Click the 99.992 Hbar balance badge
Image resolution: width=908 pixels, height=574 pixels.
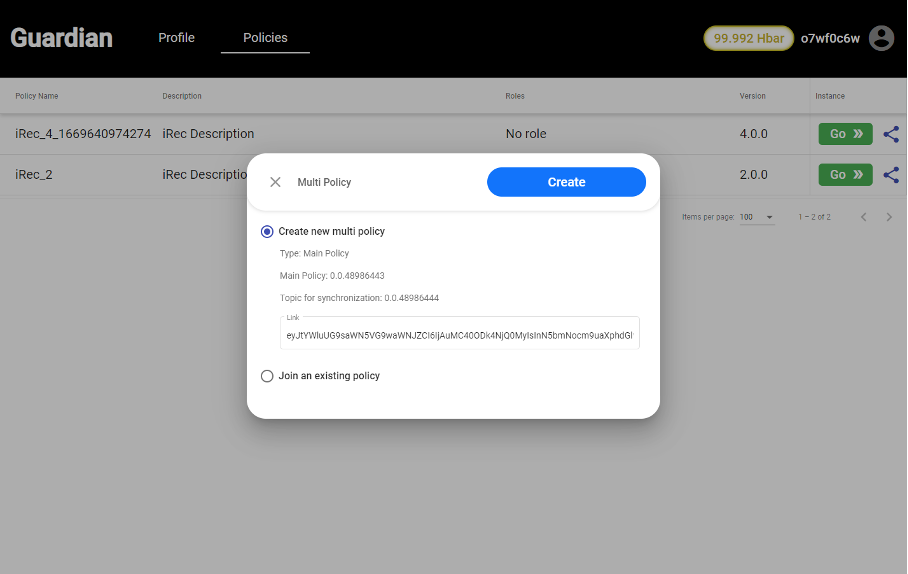click(x=748, y=38)
